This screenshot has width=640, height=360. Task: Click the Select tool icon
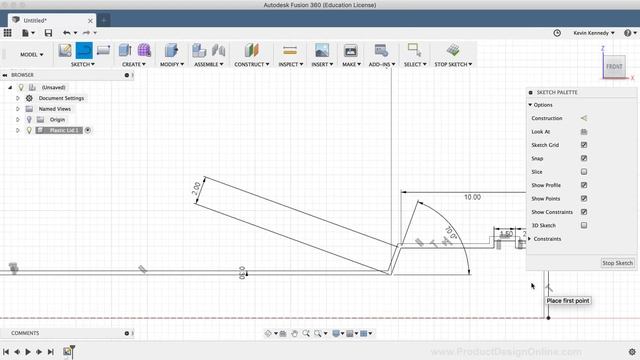tap(415, 50)
